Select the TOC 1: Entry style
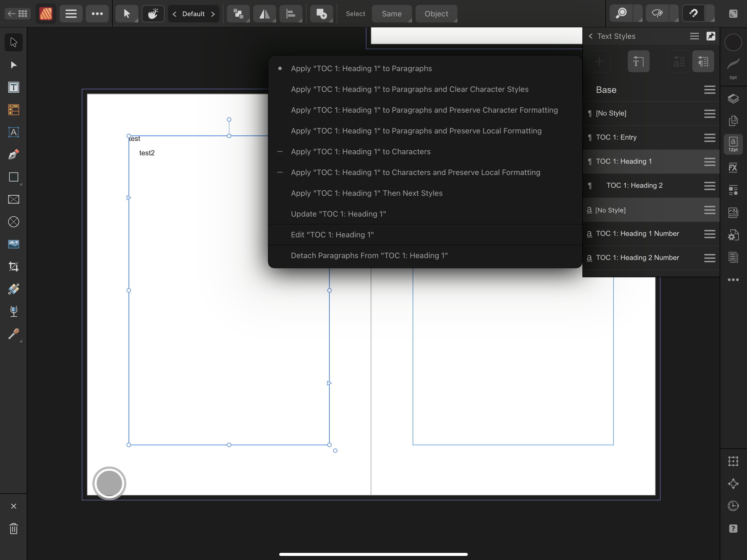Screen dimensions: 747x560 coord(651,138)
